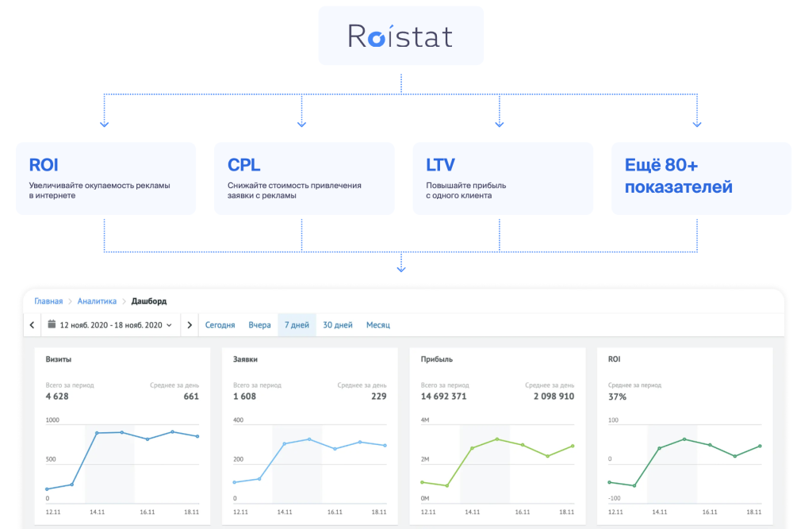Switch to the Вчера period tab

[259, 325]
